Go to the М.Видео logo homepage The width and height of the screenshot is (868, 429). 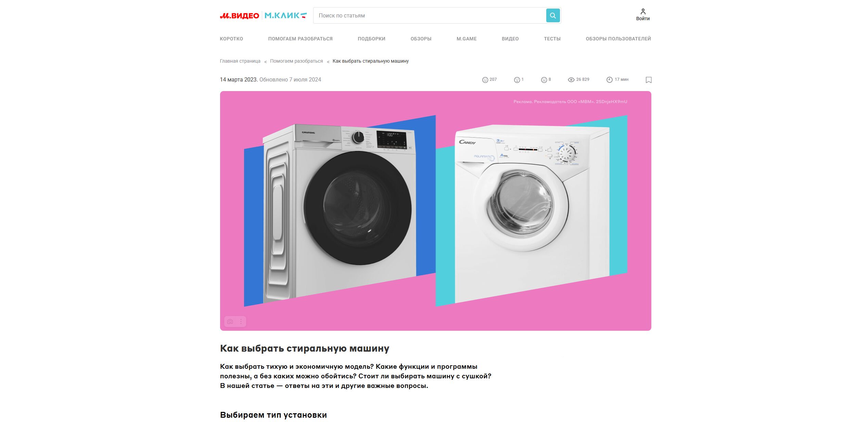pos(240,15)
